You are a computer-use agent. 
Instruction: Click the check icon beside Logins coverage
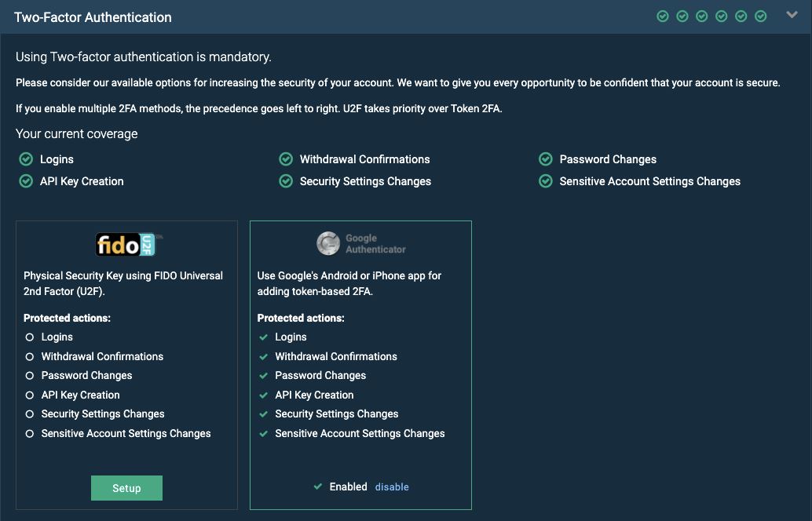[26, 158]
